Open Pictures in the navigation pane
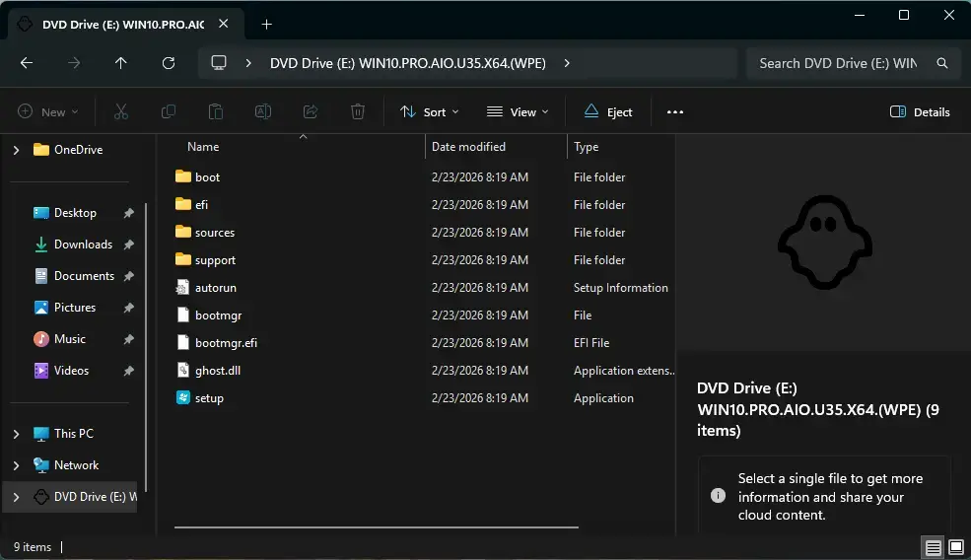 tap(74, 308)
